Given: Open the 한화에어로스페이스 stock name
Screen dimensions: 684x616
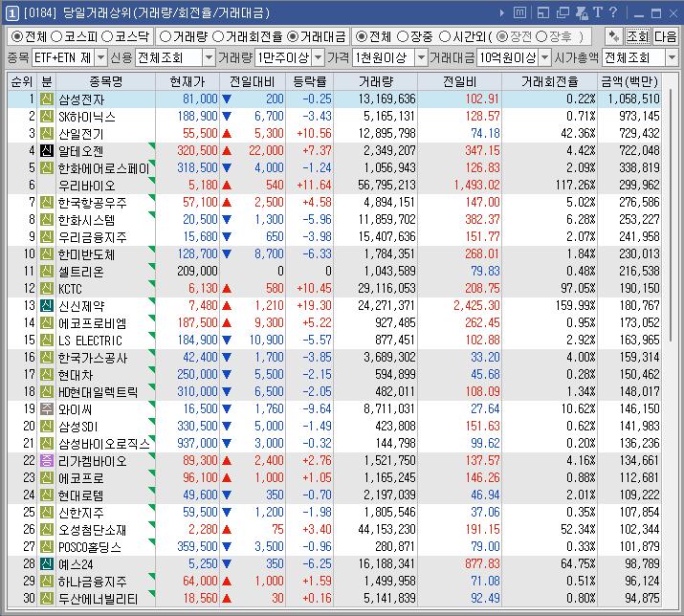Looking at the screenshot, I should (x=104, y=168).
